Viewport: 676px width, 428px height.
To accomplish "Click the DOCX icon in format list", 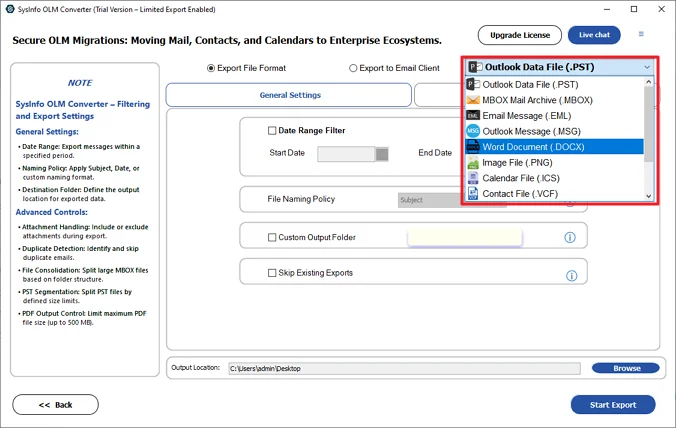I will (x=473, y=147).
